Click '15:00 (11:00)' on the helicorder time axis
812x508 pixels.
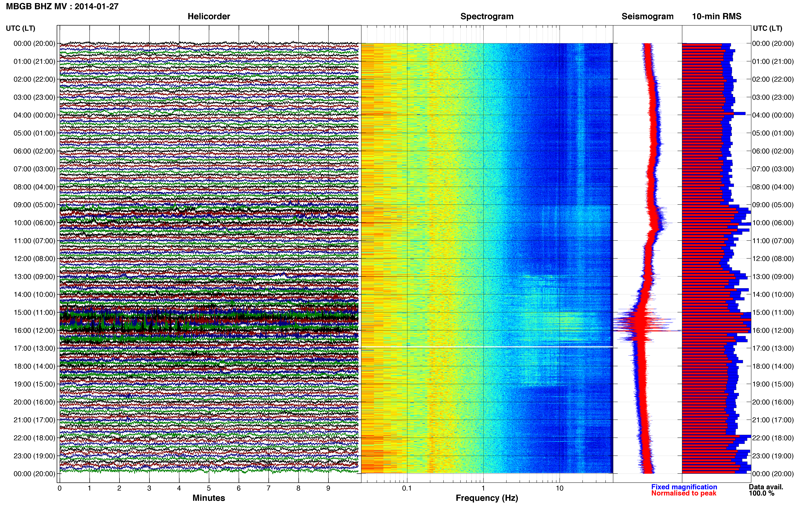click(34, 312)
